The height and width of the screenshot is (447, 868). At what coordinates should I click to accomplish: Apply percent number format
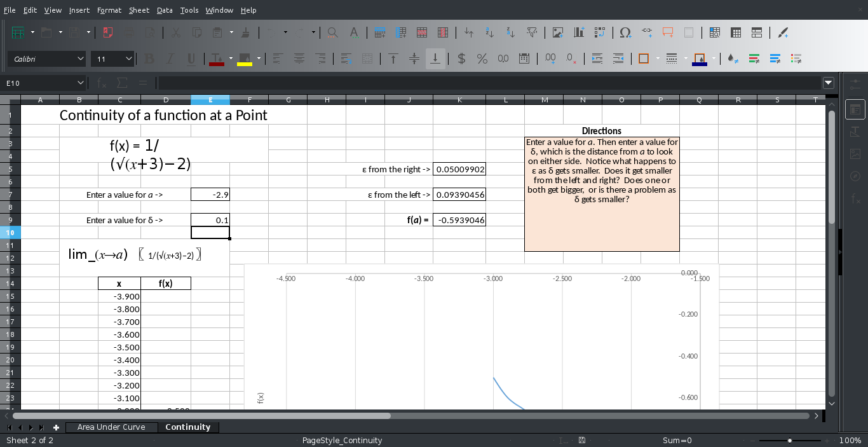(x=482, y=59)
